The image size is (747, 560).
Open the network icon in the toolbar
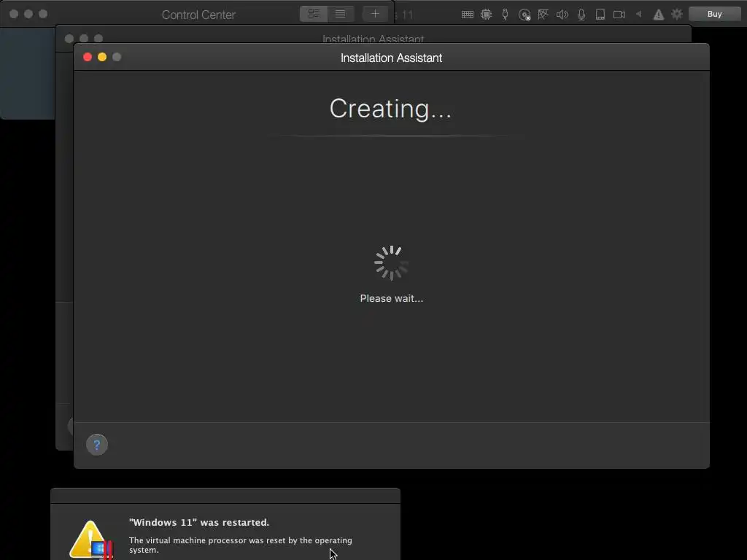pos(543,15)
